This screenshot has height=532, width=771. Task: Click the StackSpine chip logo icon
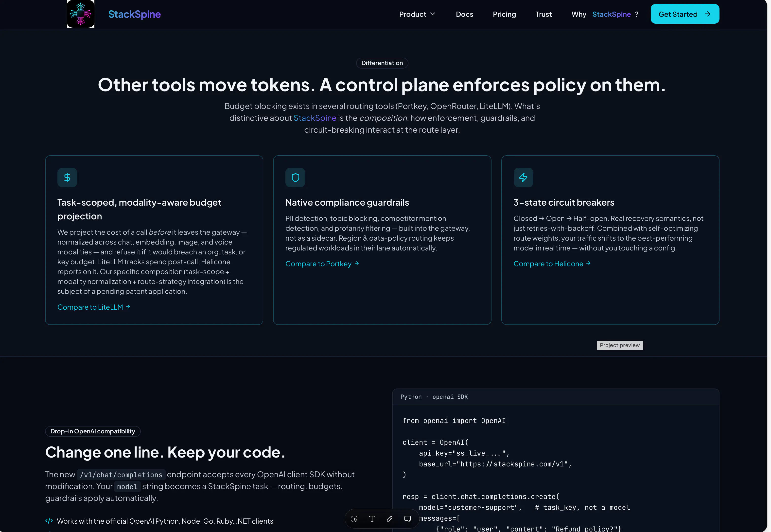pyautogui.click(x=80, y=14)
